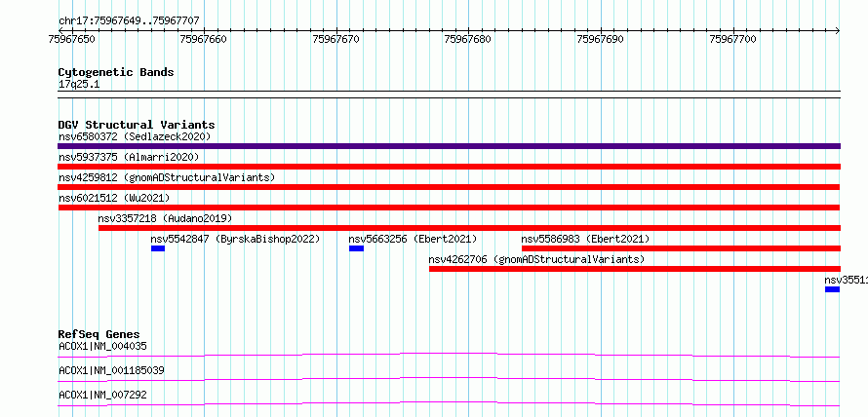Screen dimensions: 868x417
Task: Click the 17q25.1 band label
Action: coord(79,85)
